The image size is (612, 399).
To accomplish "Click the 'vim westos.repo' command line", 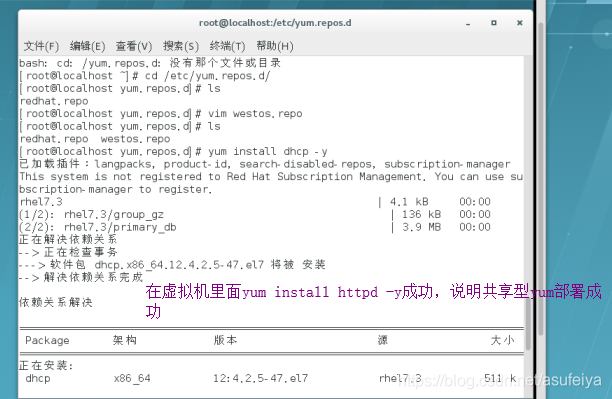I will 161,114.
